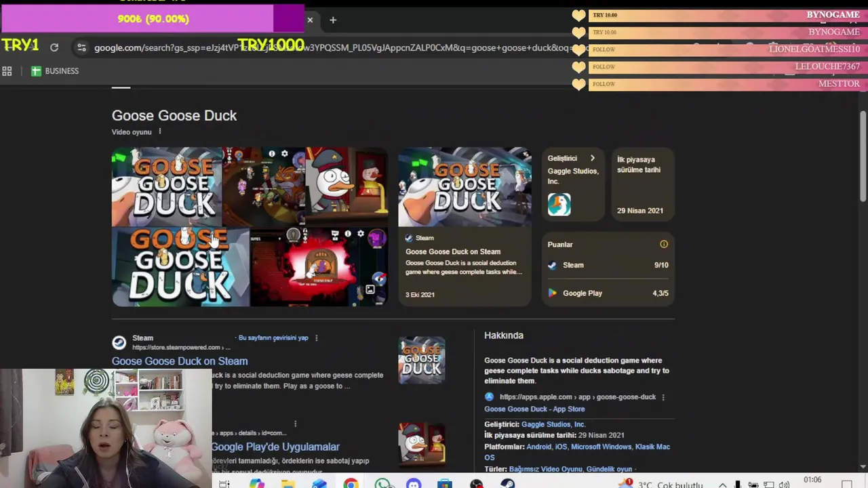The width and height of the screenshot is (868, 488).
Task: Open the 'Gaggle Studios, Inc.' developer link
Action: 553,424
